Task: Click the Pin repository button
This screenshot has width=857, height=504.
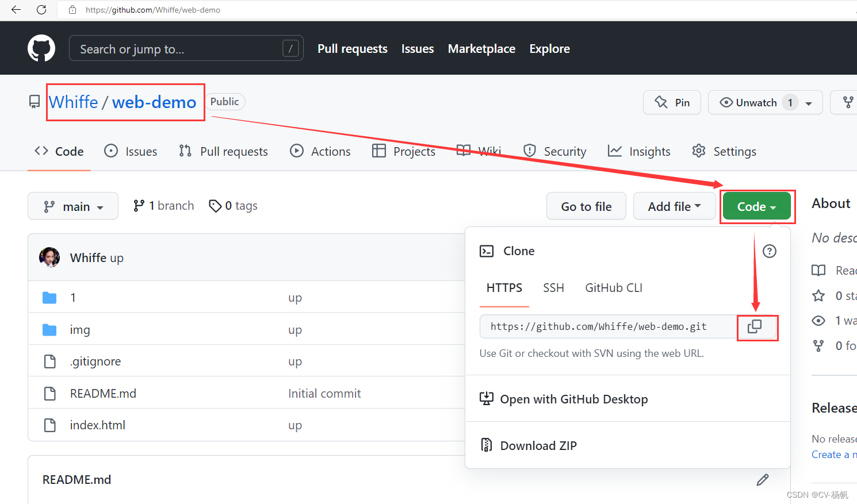Action: [x=672, y=102]
